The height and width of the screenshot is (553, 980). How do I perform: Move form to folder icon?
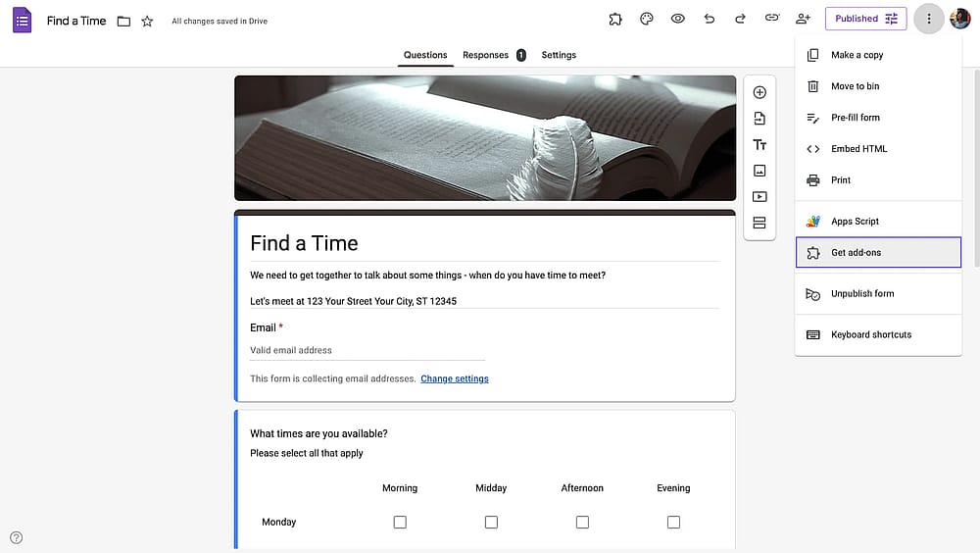(123, 22)
